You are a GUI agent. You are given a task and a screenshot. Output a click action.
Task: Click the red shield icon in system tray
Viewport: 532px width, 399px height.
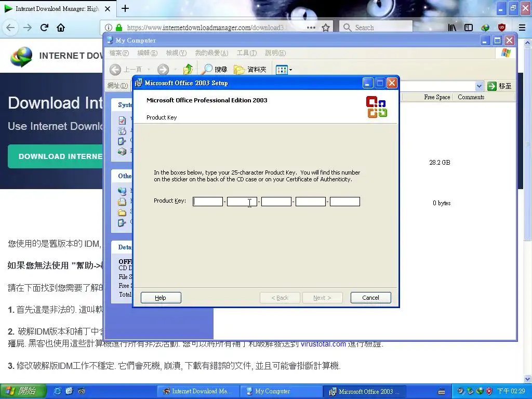click(x=489, y=391)
